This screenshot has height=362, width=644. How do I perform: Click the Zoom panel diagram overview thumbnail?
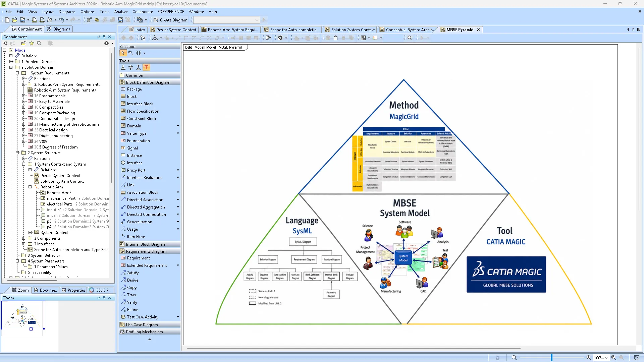click(23, 315)
